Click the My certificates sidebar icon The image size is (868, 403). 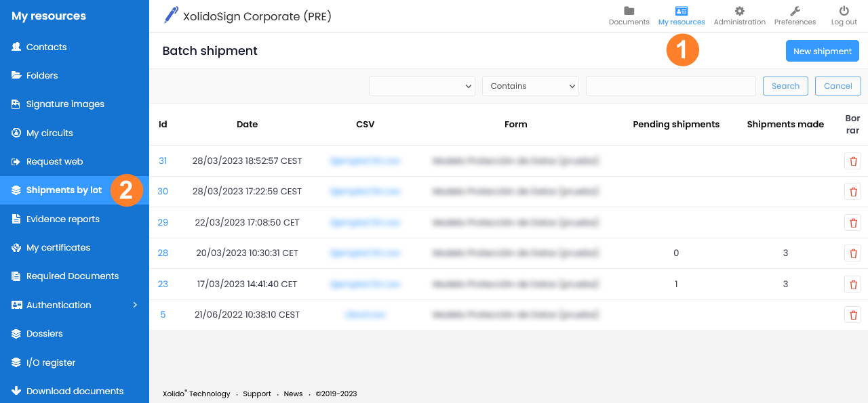point(16,247)
